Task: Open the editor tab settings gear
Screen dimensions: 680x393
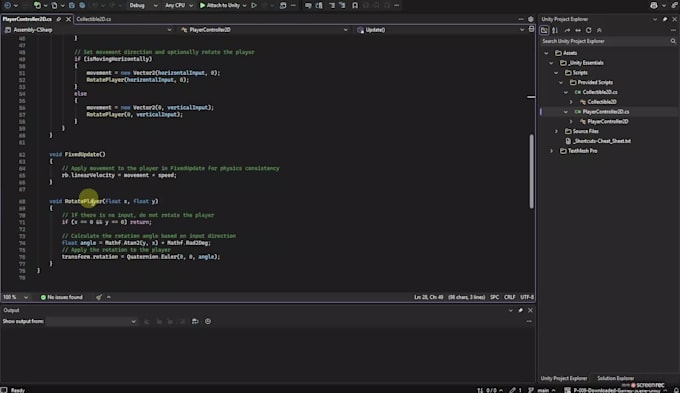Action: [531, 19]
